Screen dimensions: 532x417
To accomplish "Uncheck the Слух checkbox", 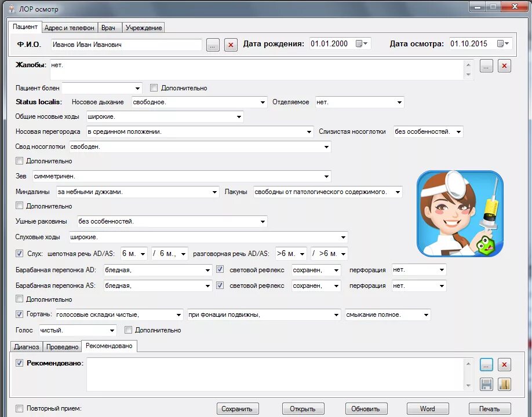I will coord(19,253).
